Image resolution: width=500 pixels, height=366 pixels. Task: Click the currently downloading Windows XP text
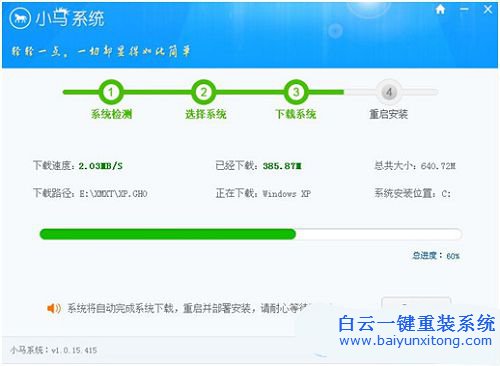point(287,194)
